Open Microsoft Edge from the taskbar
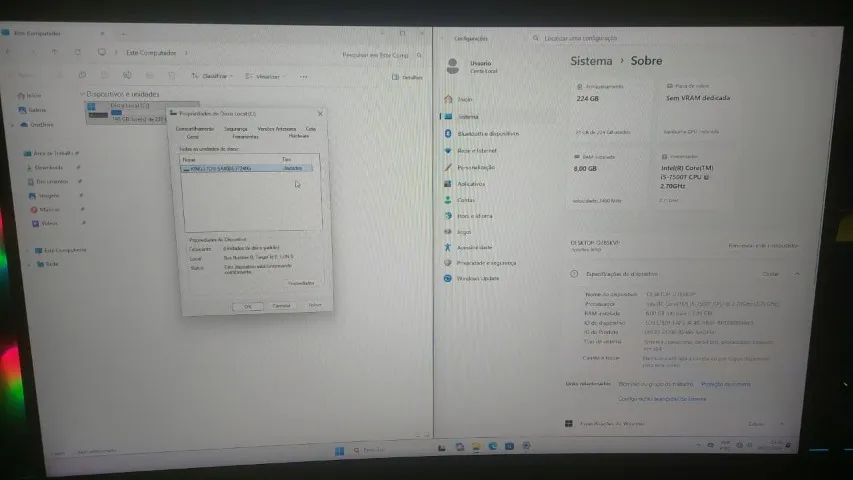 point(493,446)
